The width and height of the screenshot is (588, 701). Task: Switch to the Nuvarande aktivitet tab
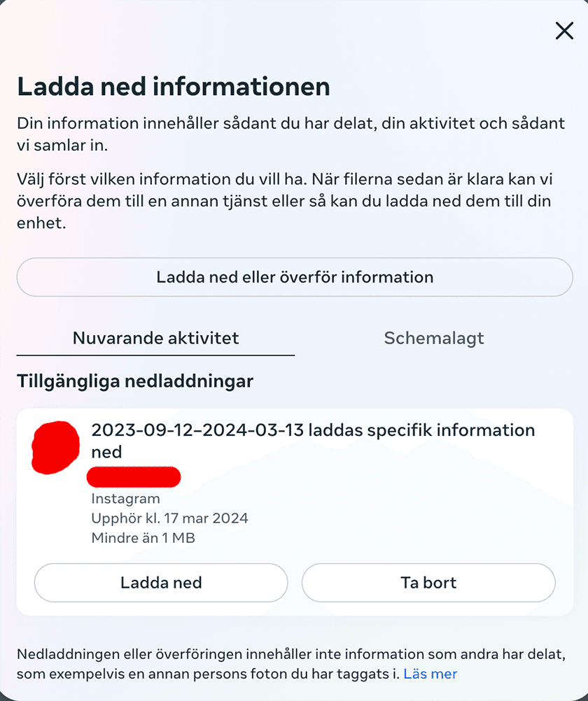coord(155,339)
